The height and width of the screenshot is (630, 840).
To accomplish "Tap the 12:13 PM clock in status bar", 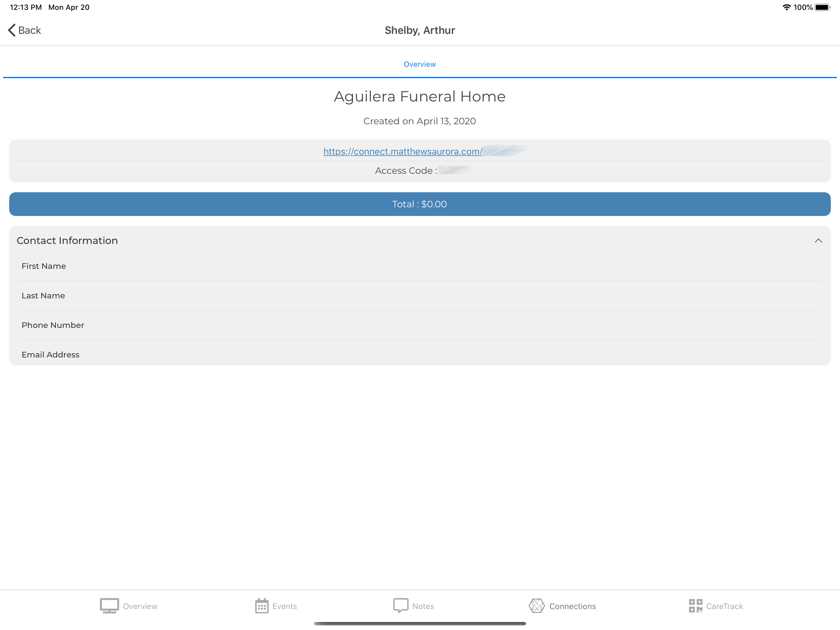I will (26, 7).
